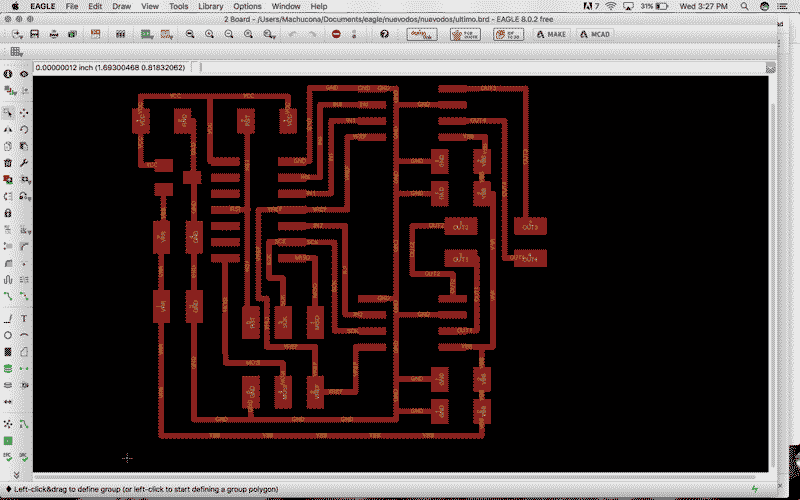Screen dimensions: 800x500
Task: Open a file with the Open toolbar icon
Action: pos(17,34)
